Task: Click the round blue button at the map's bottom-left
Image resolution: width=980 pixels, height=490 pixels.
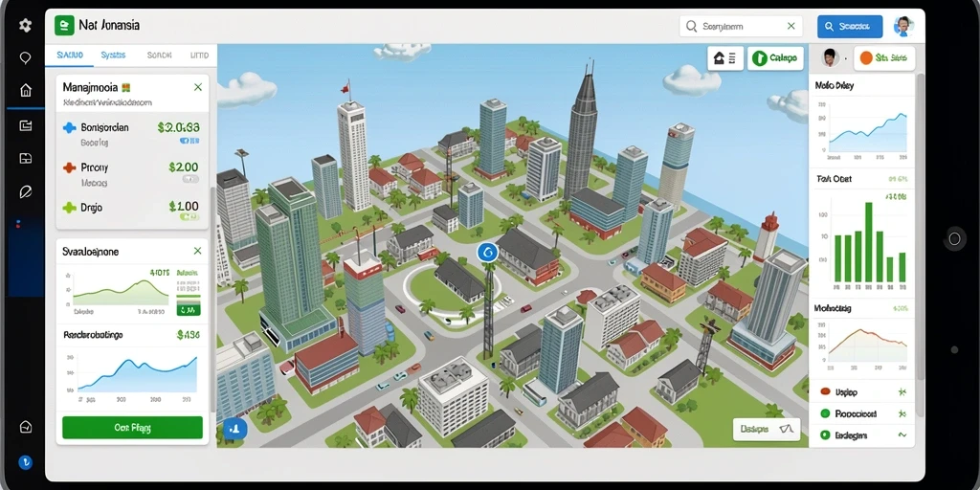Action: [235, 429]
